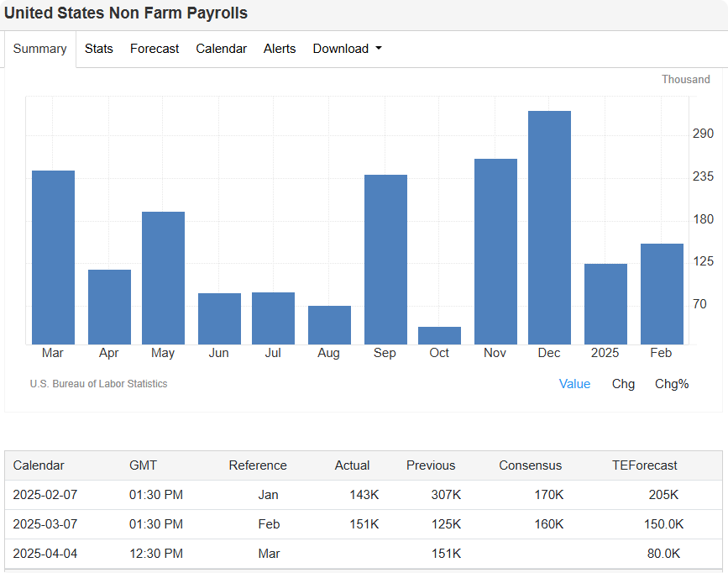Select the Value chart view
Screen dimensions: 728x573
pos(574,384)
